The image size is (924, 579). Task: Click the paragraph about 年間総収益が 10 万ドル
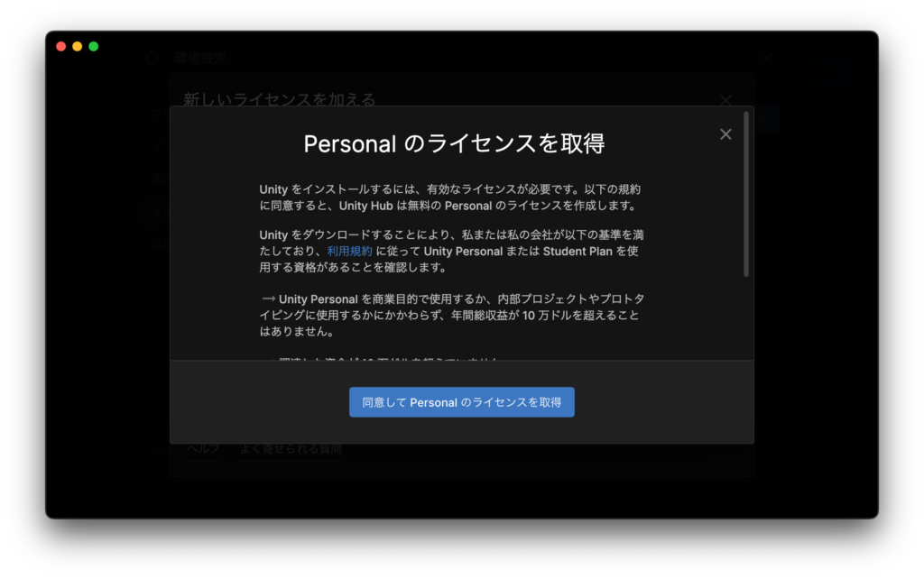(x=451, y=315)
